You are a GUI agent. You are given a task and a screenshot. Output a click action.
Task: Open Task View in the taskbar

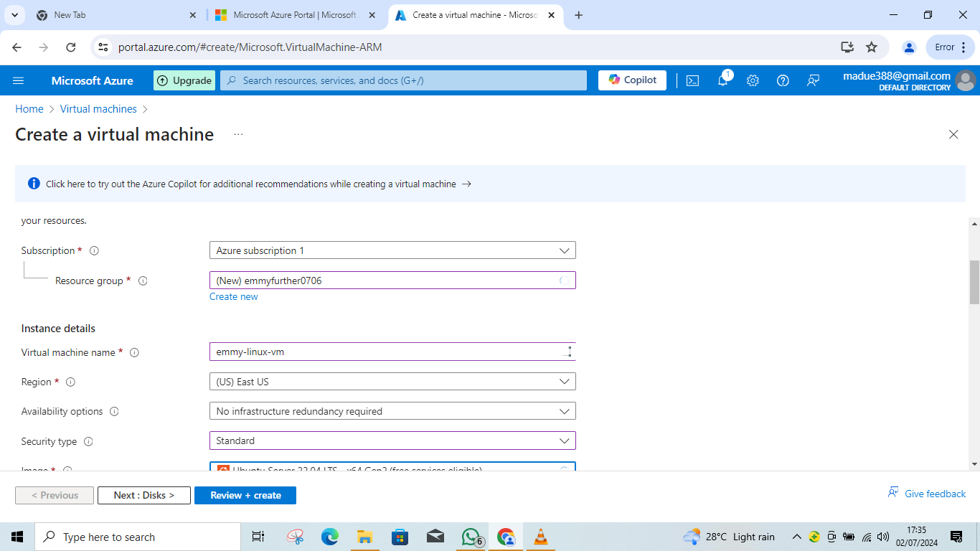click(258, 537)
